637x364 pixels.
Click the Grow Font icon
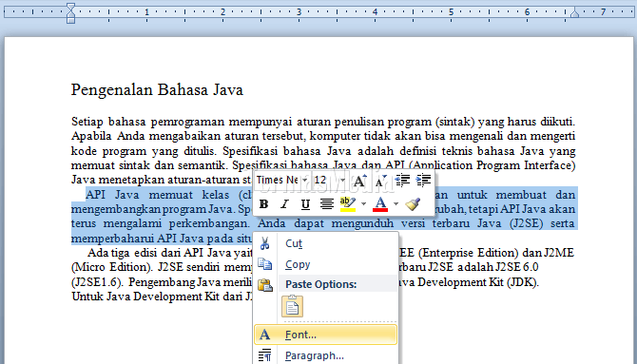click(359, 181)
